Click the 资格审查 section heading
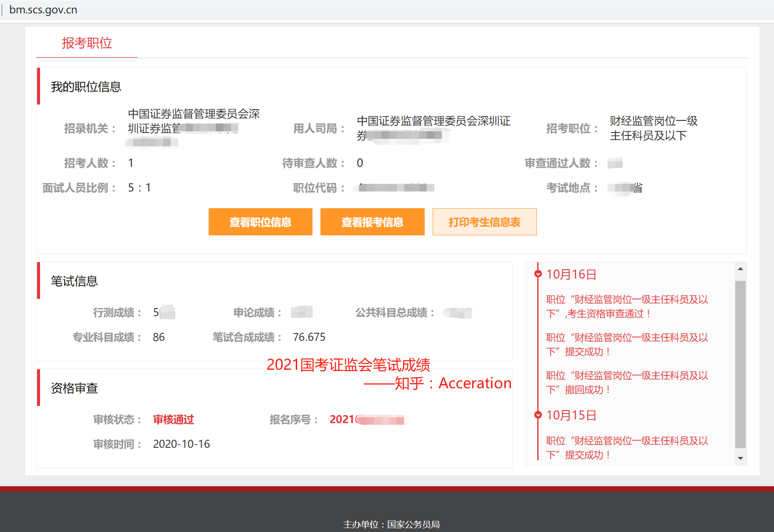The height and width of the screenshot is (532, 774). coord(74,388)
